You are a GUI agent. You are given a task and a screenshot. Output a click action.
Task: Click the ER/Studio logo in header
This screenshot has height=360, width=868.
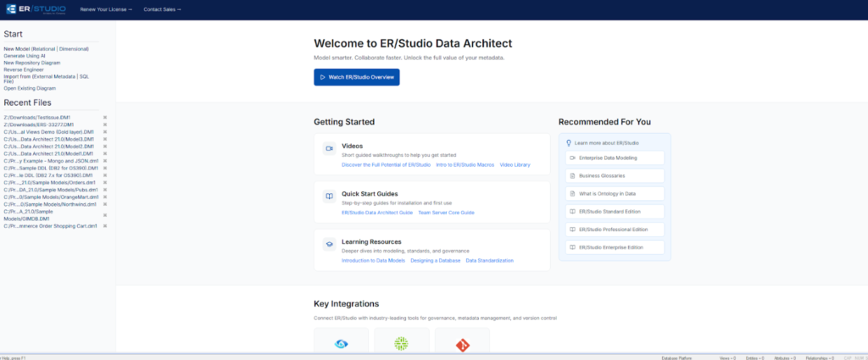point(36,9)
